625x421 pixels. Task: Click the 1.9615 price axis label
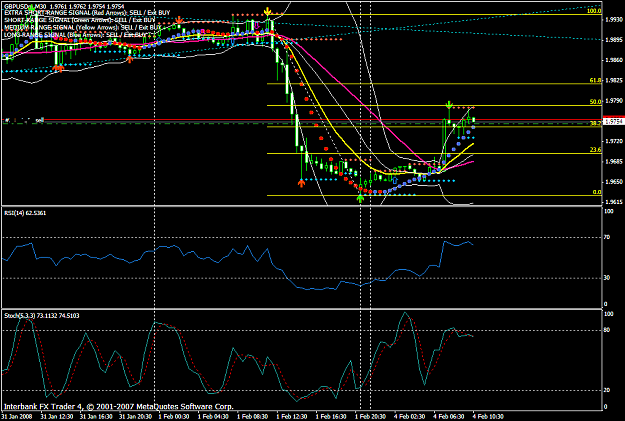614,202
